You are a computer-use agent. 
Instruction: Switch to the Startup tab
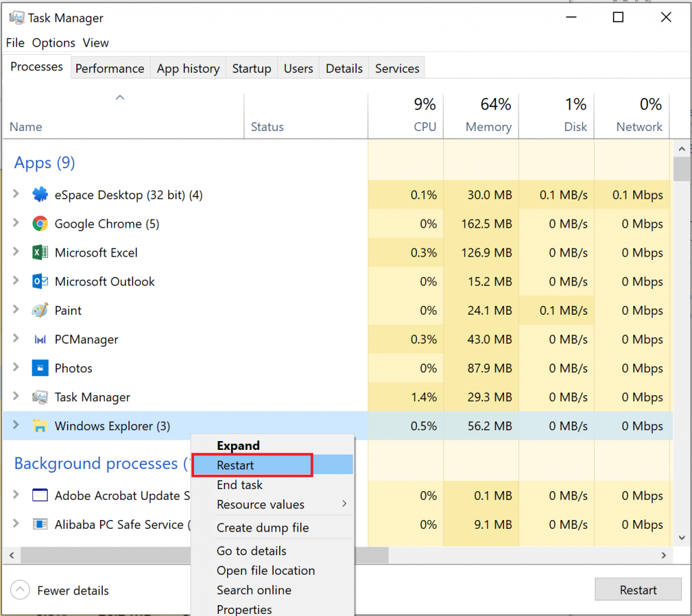(251, 68)
